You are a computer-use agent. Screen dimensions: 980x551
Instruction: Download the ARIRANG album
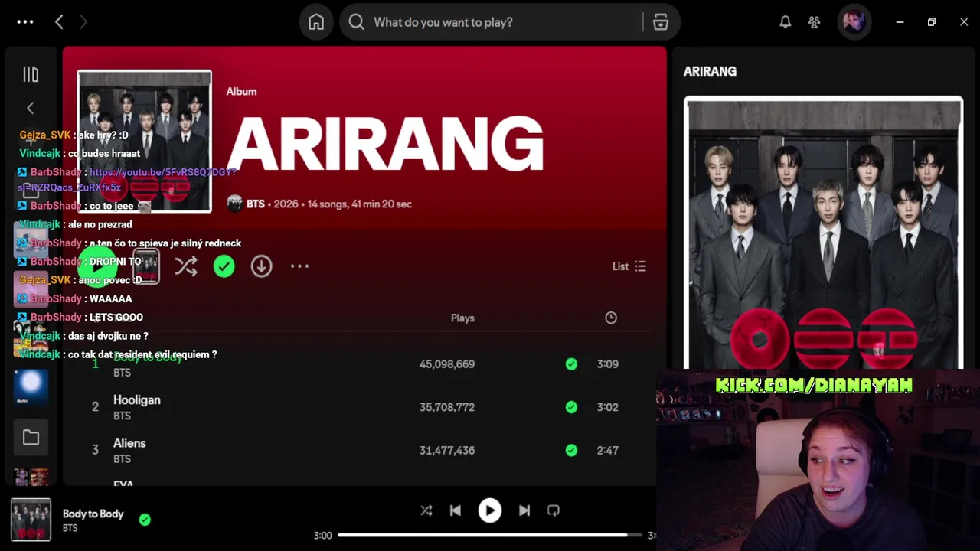pyautogui.click(x=261, y=266)
